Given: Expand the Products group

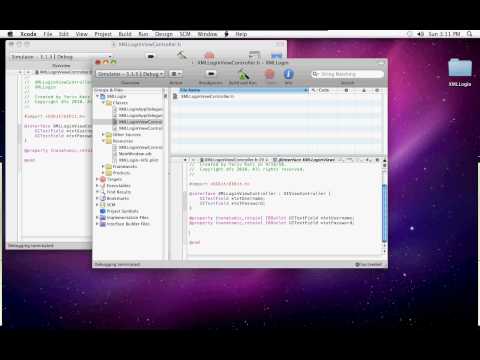Looking at the screenshot, I should point(103,173).
